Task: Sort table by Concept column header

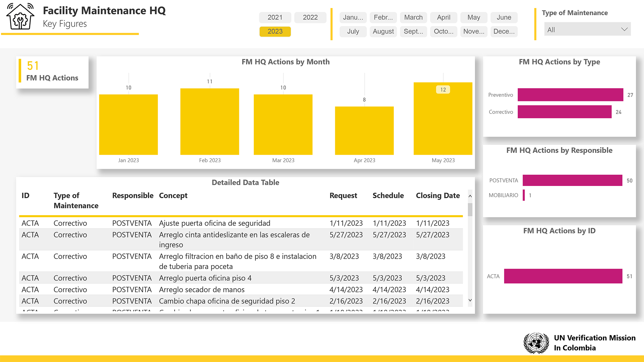Action: click(x=173, y=196)
